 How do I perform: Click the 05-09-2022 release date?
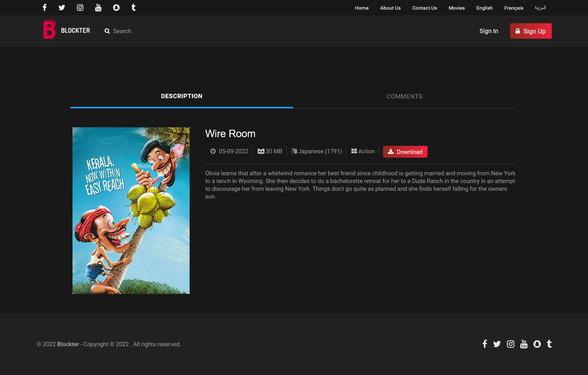tap(234, 151)
